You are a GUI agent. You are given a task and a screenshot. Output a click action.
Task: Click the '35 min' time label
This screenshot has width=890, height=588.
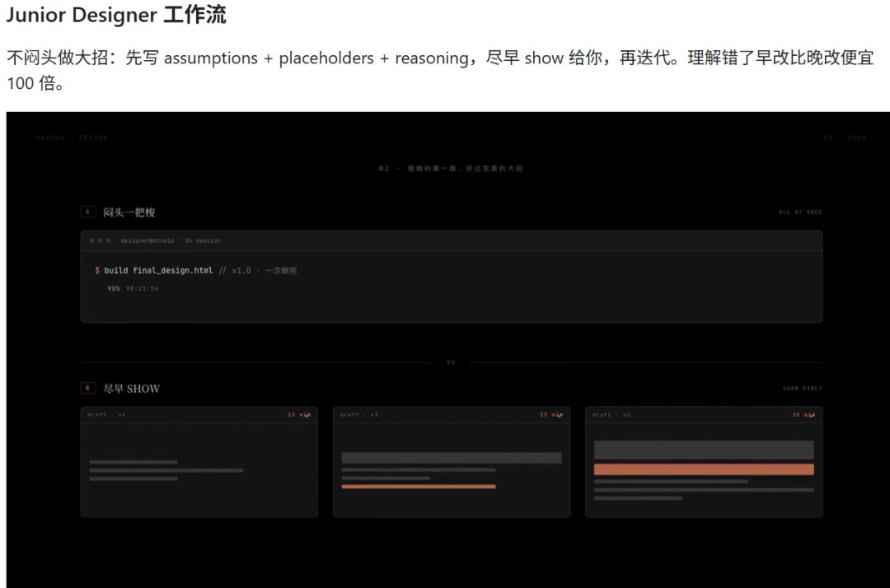[803, 414]
